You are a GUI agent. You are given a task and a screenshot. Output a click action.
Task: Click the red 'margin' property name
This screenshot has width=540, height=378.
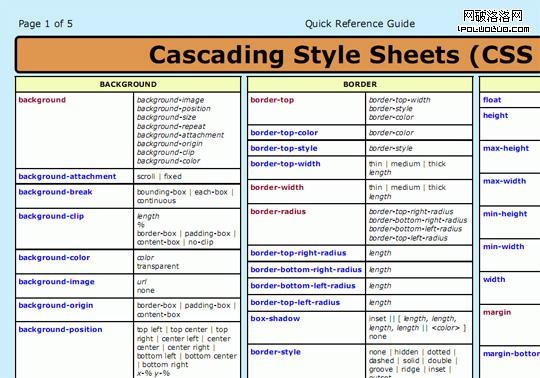[497, 312]
